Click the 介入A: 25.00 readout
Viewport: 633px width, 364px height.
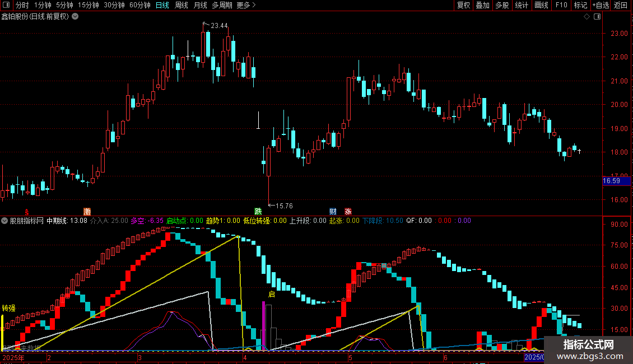point(109,221)
